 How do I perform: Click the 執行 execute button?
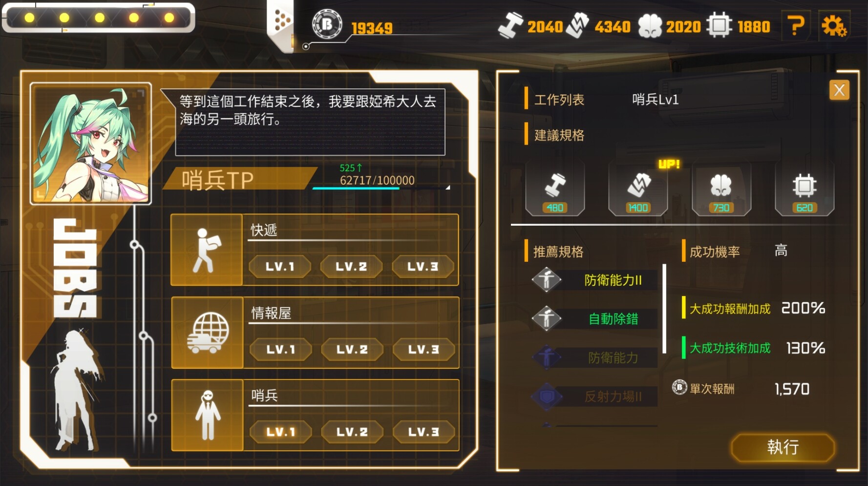point(783,447)
